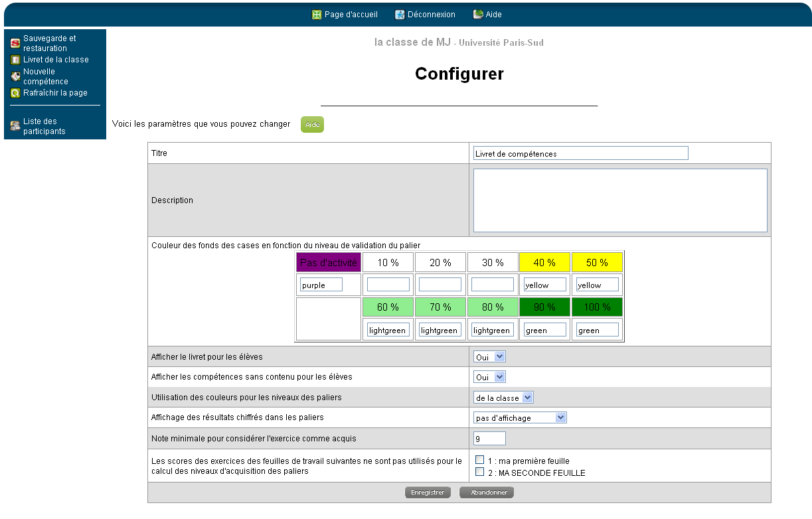This screenshot has height=519, width=812.
Task: Open the compétences sans contenu Oui dropdown
Action: tap(489, 376)
